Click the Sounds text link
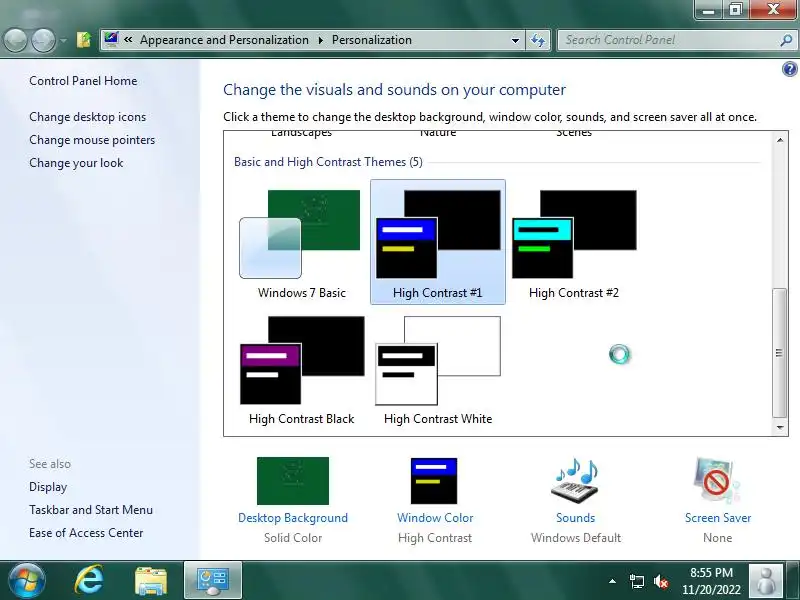The image size is (800, 600). coord(576,518)
